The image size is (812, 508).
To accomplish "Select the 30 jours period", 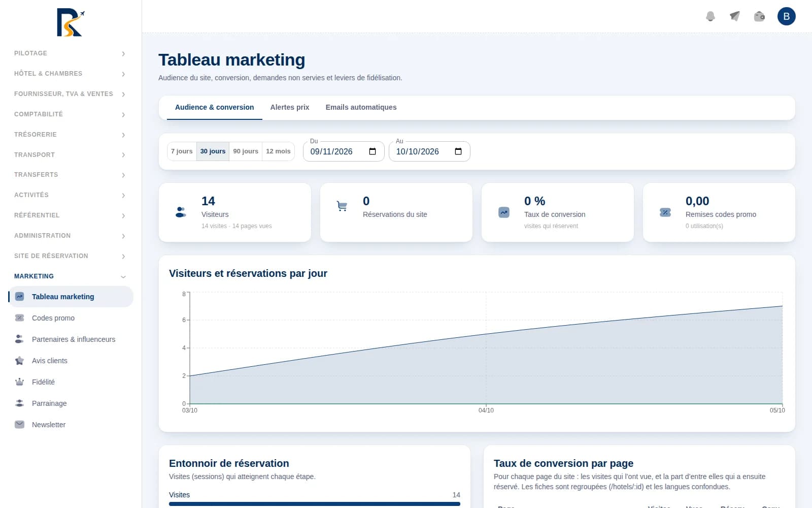I will (x=213, y=151).
